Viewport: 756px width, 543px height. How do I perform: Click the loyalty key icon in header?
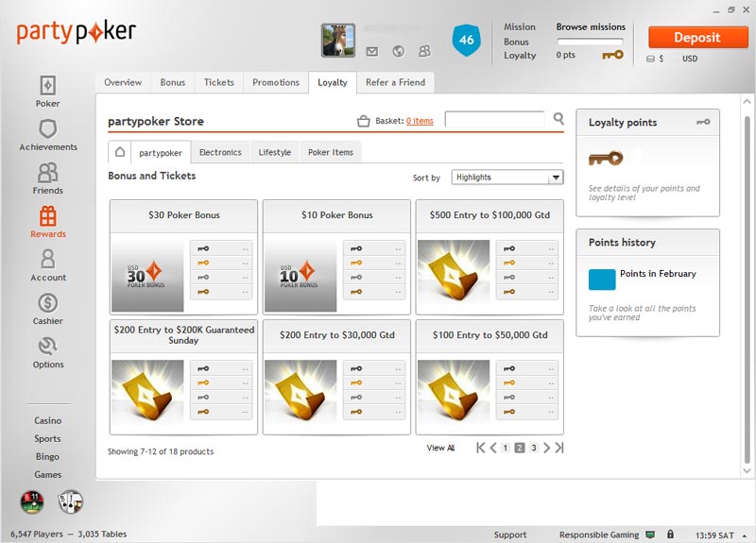tap(612, 55)
